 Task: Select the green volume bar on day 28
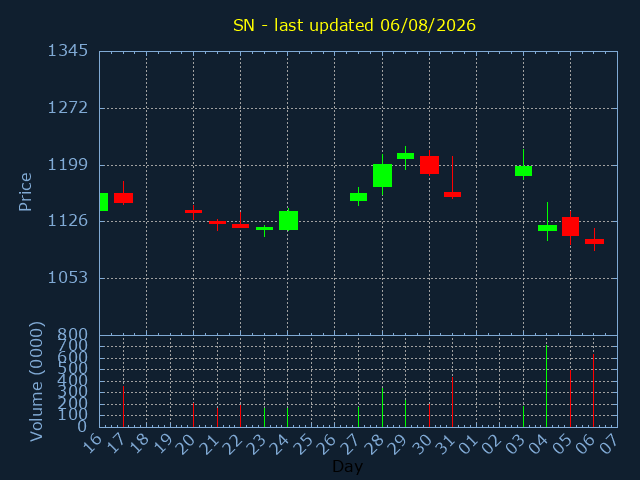[x=382, y=407]
